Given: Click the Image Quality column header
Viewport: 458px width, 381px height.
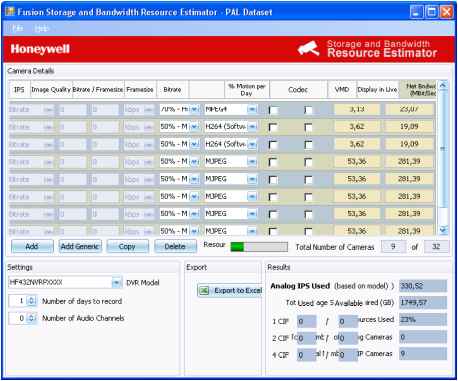Looking at the screenshot, I should [x=51, y=89].
